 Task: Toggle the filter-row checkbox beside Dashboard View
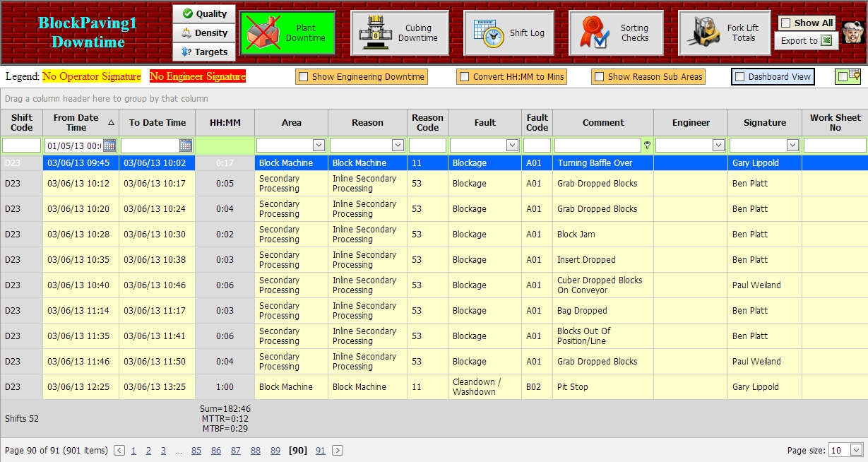pos(843,77)
